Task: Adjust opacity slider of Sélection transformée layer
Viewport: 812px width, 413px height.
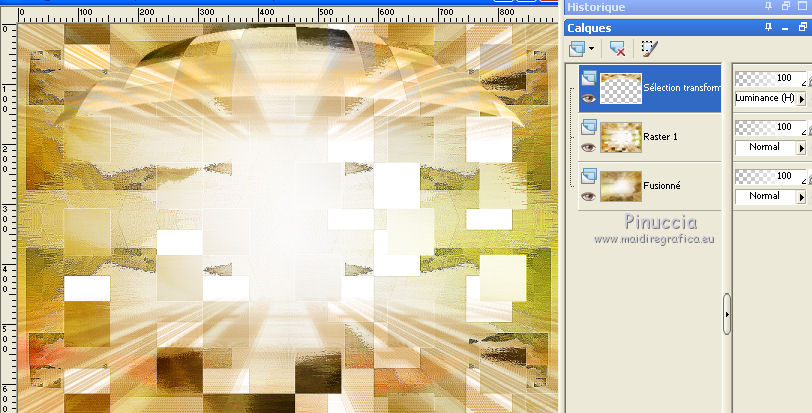Action: 771,78
